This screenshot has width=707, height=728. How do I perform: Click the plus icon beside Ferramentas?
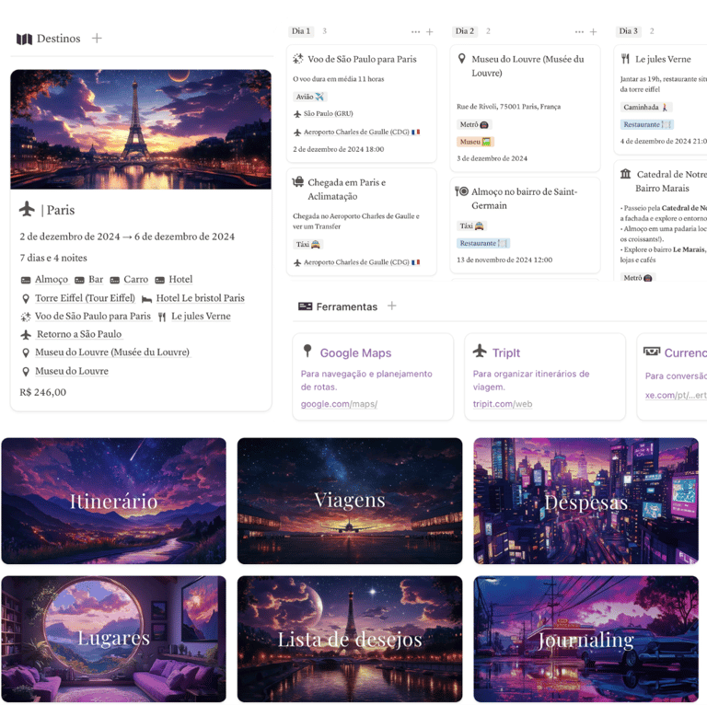[x=392, y=306]
